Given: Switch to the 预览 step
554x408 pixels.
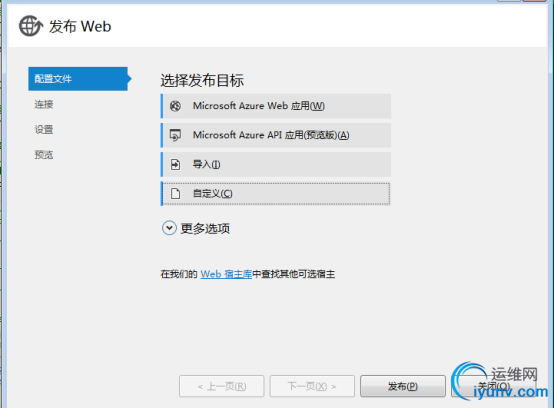Looking at the screenshot, I should [44, 155].
